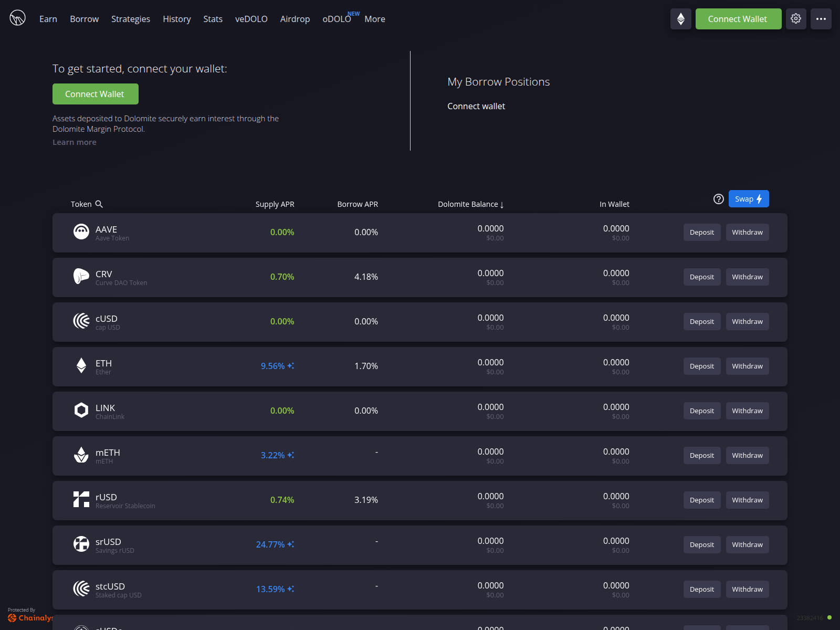
Task: Click sparkle icon beside srUSD 24.77% APR
Action: (291, 544)
